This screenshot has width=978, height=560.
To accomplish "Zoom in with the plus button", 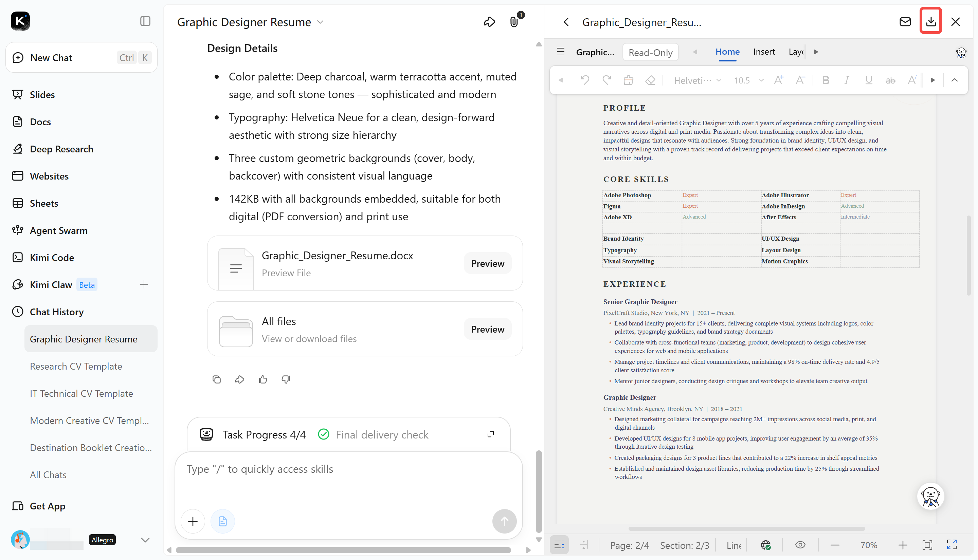I will 903,545.
